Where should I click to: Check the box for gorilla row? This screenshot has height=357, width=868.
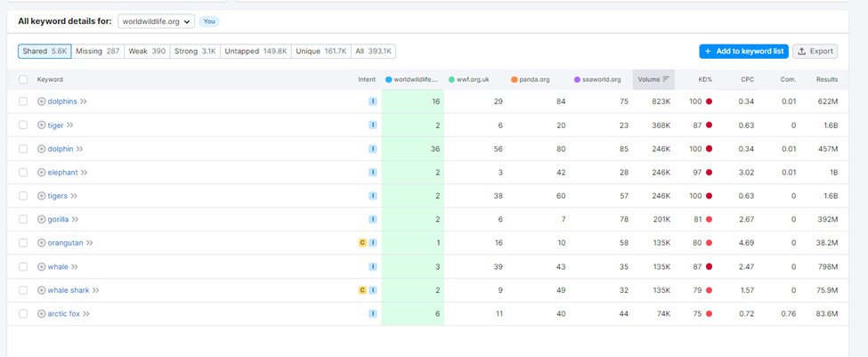click(x=22, y=219)
